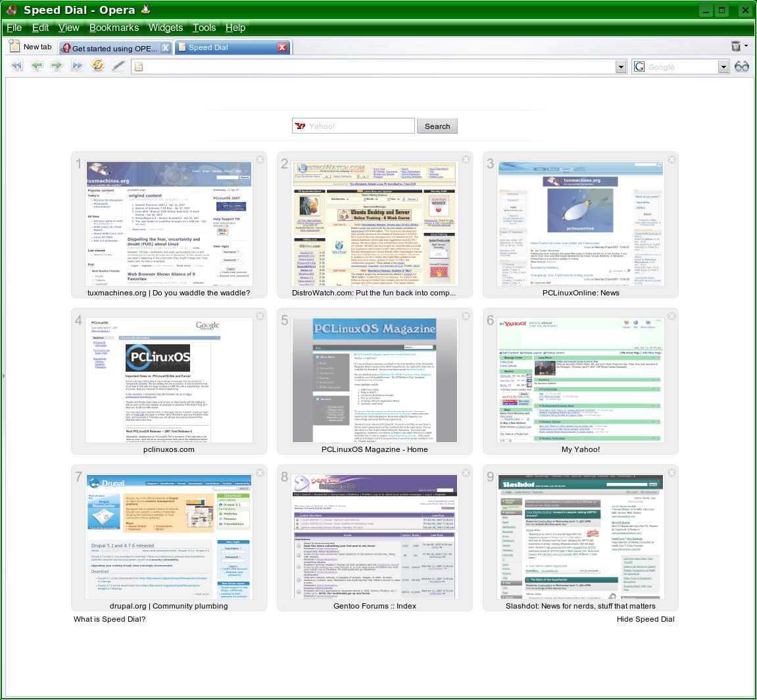757x700 pixels.
Task: Go forward with the Forward arrow
Action: pyautogui.click(x=57, y=66)
